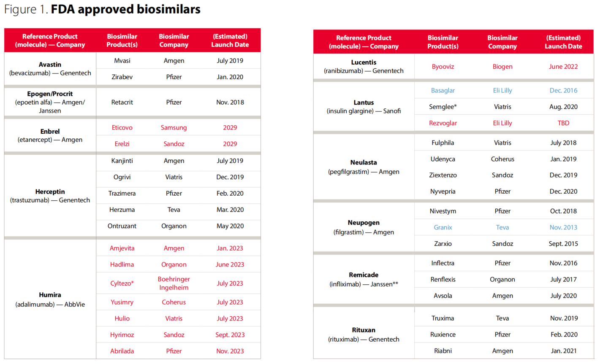This screenshot has height=364, width=603.
Task: Select the blue Granix product entry
Action: tap(443, 227)
